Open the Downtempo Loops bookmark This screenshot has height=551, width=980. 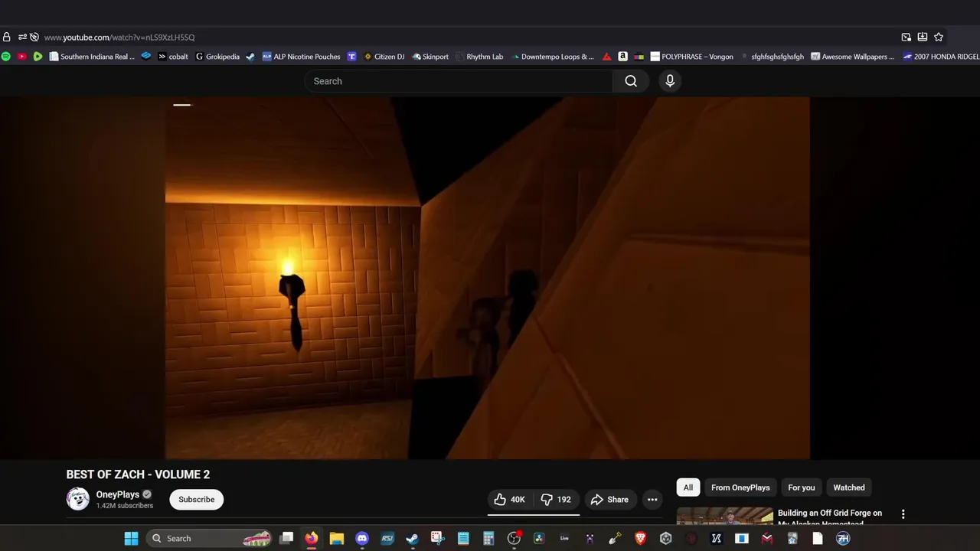(552, 57)
